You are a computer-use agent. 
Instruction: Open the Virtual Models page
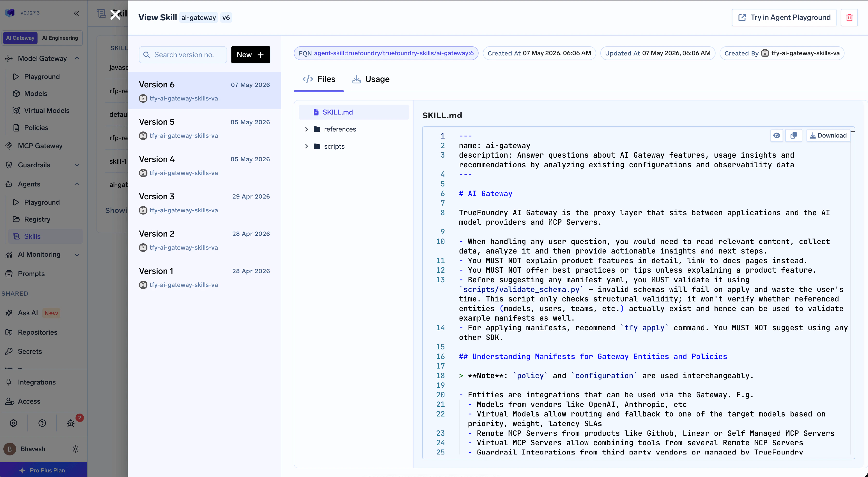[x=47, y=111]
